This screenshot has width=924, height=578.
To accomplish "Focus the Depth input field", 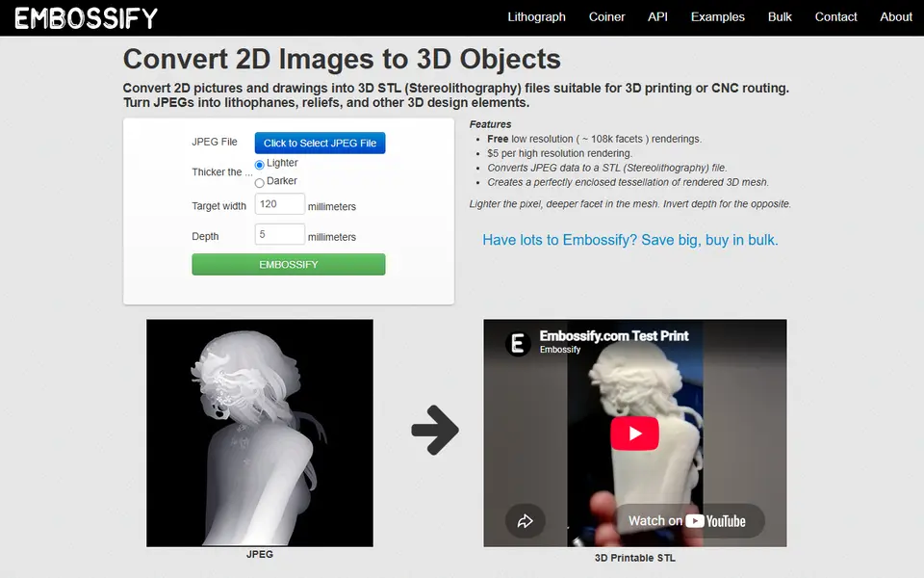I will (280, 234).
